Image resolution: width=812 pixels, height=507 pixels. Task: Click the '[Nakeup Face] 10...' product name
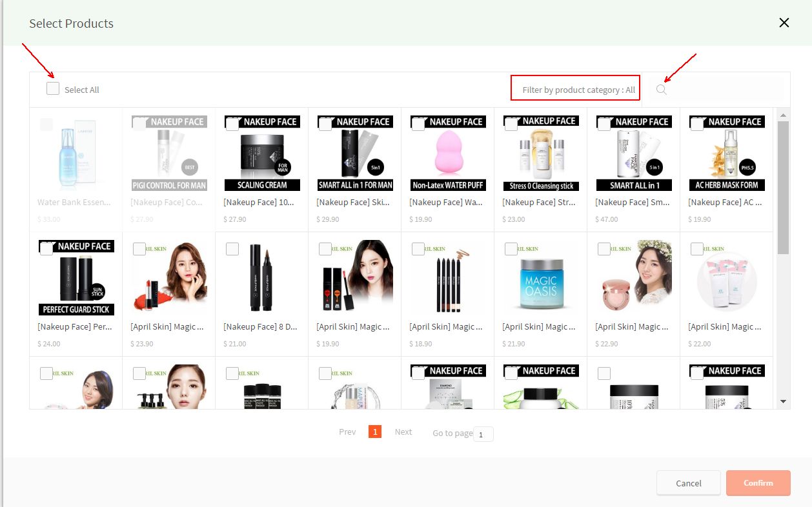(259, 202)
